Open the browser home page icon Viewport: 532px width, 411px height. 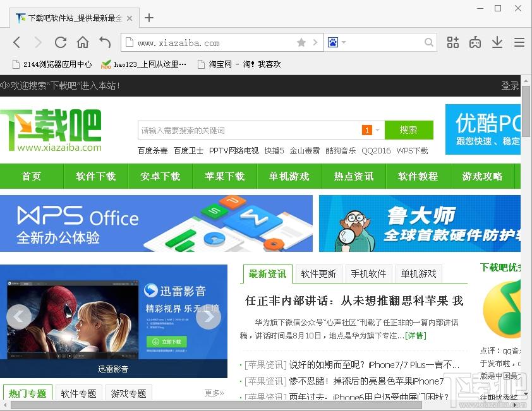click(82, 42)
